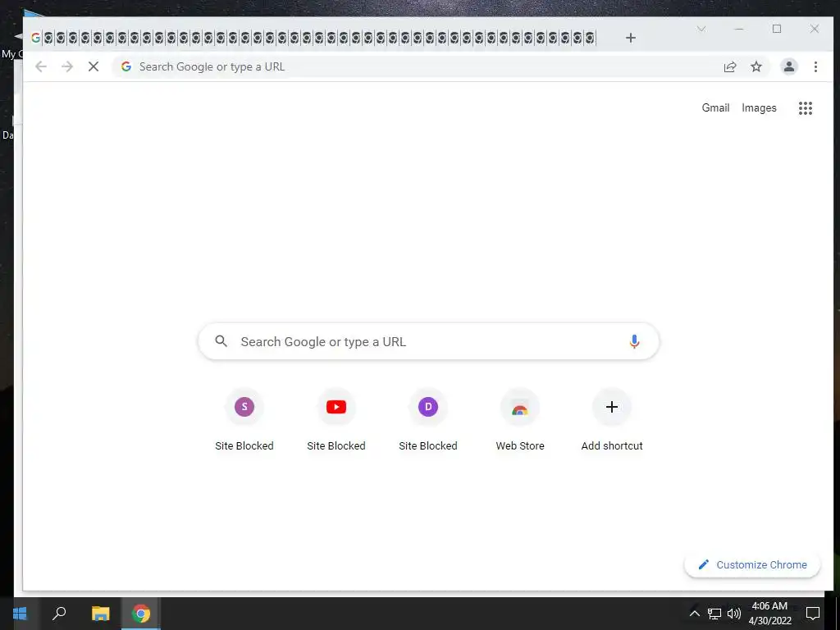Open File Explorer from taskbar

pos(100,614)
